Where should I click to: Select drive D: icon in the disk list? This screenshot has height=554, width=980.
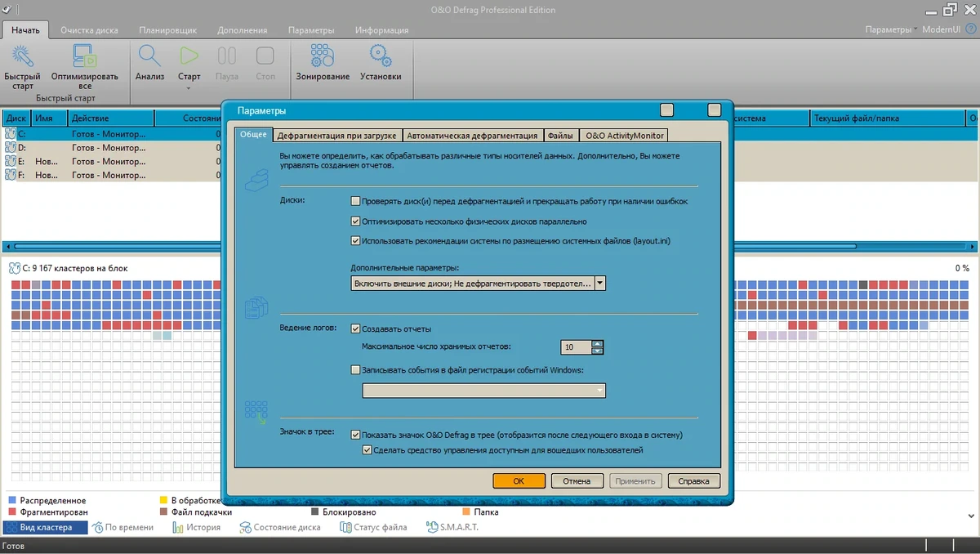click(11, 148)
